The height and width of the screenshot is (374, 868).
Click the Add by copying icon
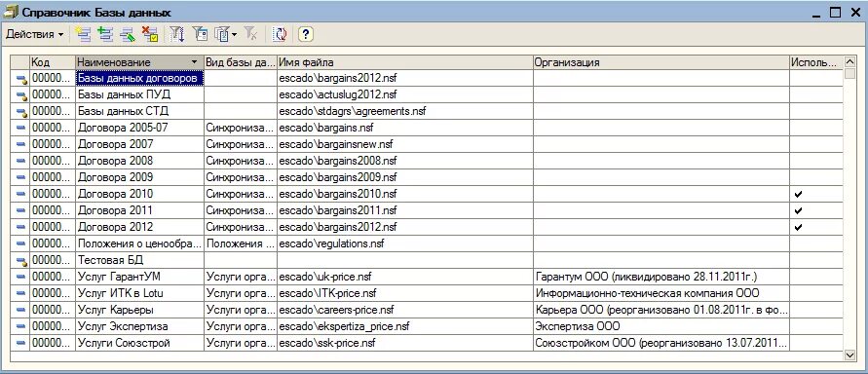(105, 34)
